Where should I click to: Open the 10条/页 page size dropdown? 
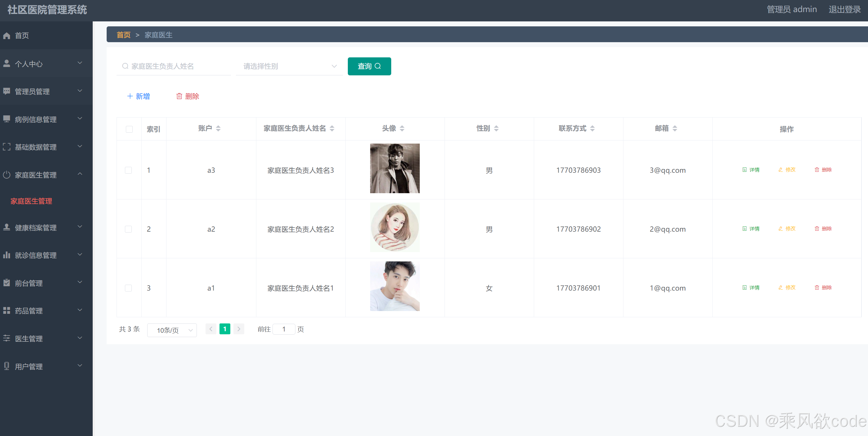(x=172, y=330)
